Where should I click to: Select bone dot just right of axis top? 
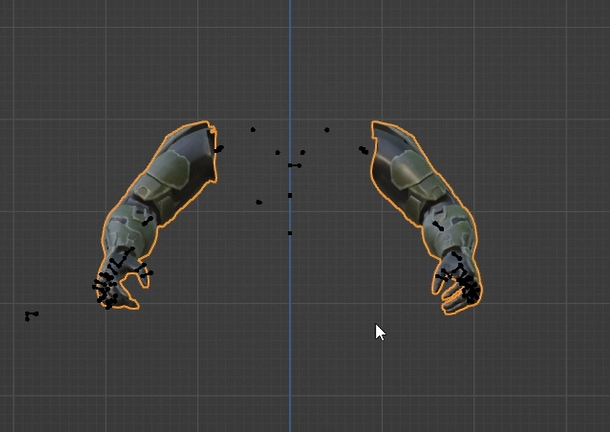coord(303,153)
